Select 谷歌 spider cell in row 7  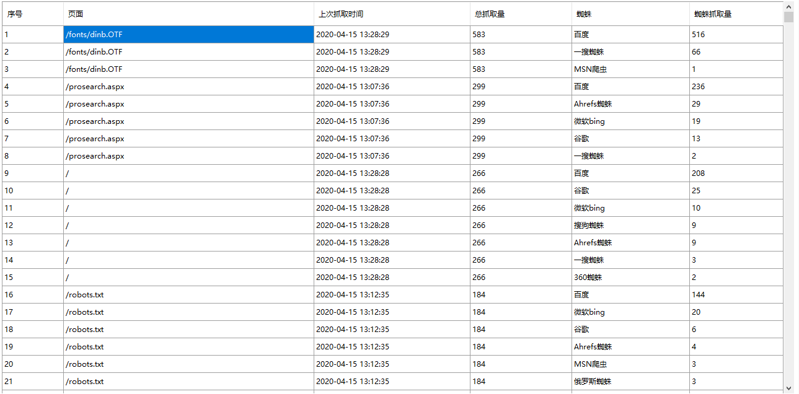pos(630,139)
